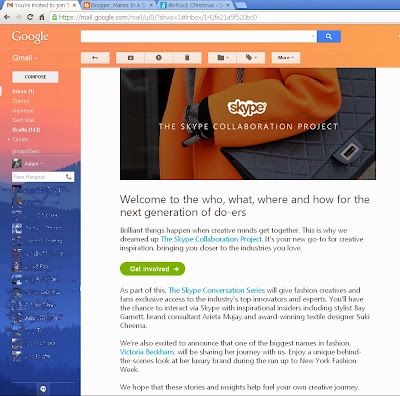Close the Gmail browser tab
The image size is (400, 396).
tap(74, 5)
